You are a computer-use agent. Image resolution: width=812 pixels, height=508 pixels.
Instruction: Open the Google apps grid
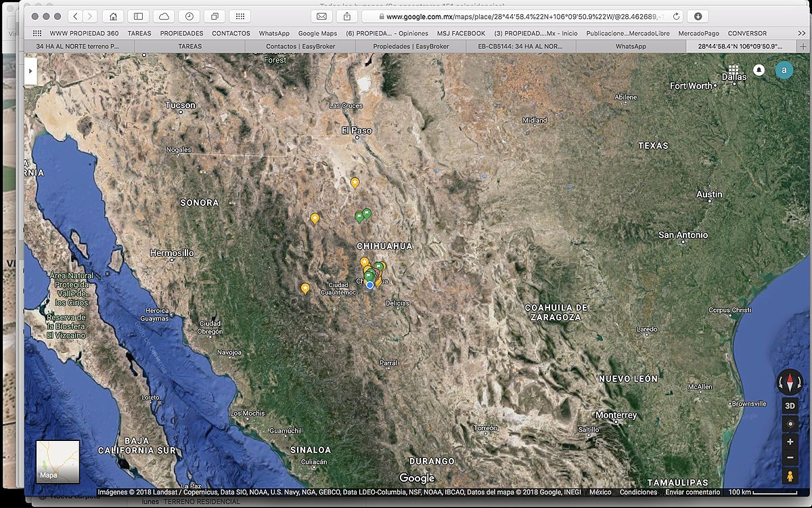coord(734,70)
